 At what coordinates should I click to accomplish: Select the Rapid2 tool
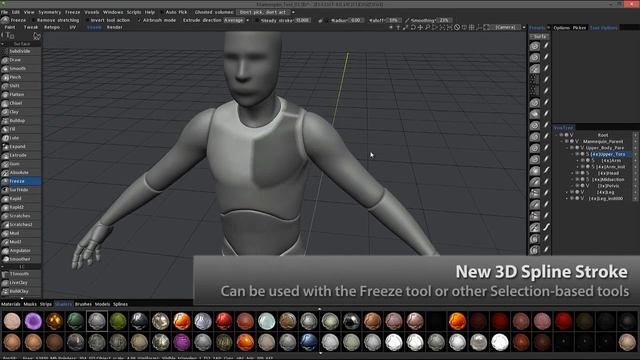pyautogui.click(x=21, y=207)
